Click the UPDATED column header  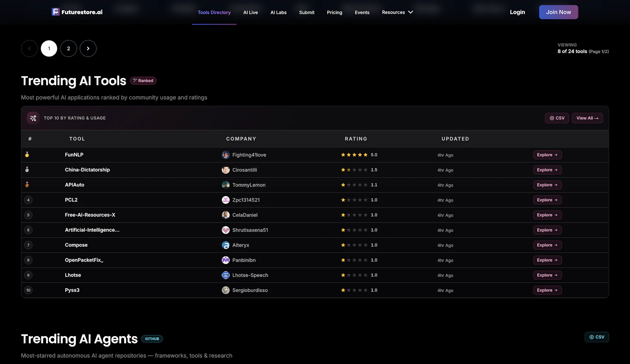[455, 139]
